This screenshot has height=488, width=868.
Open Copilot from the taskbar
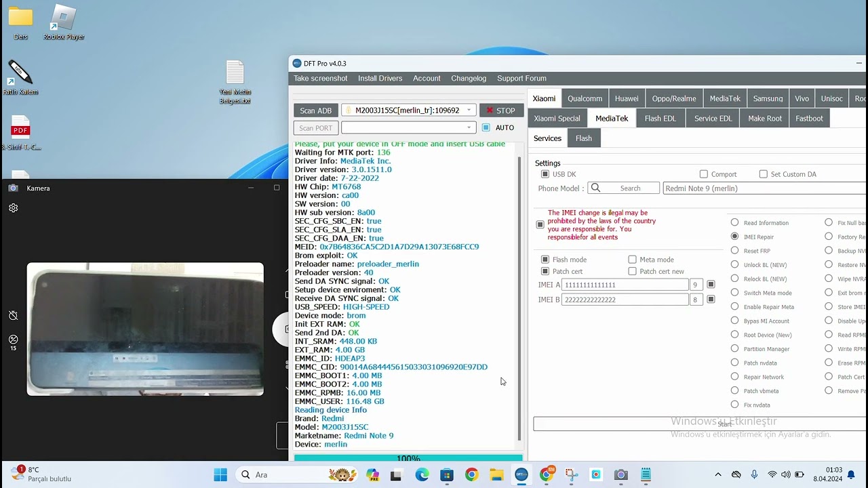click(x=372, y=475)
